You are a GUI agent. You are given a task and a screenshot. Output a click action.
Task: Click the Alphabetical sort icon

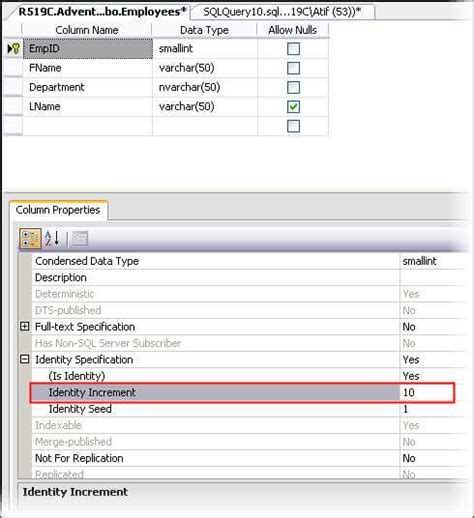point(52,239)
